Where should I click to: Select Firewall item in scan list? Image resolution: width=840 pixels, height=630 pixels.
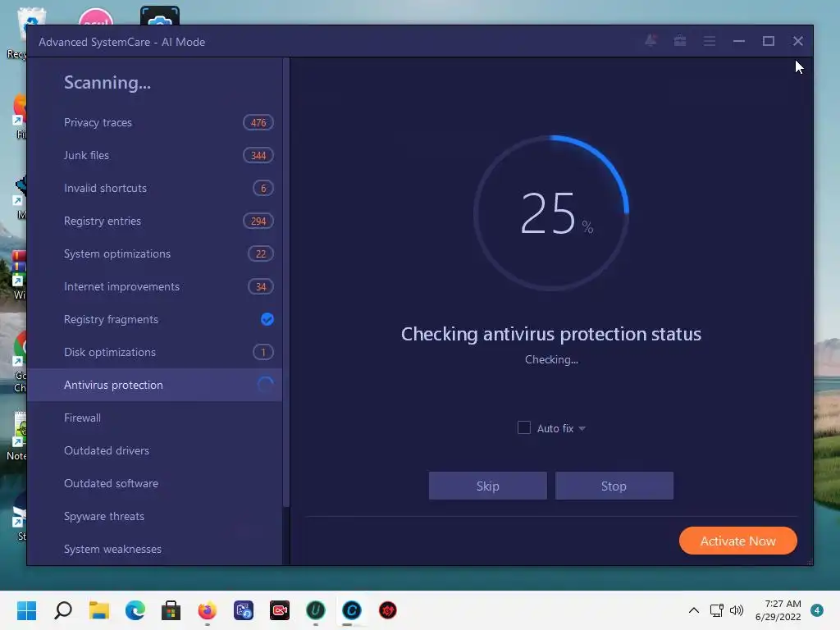click(x=154, y=418)
